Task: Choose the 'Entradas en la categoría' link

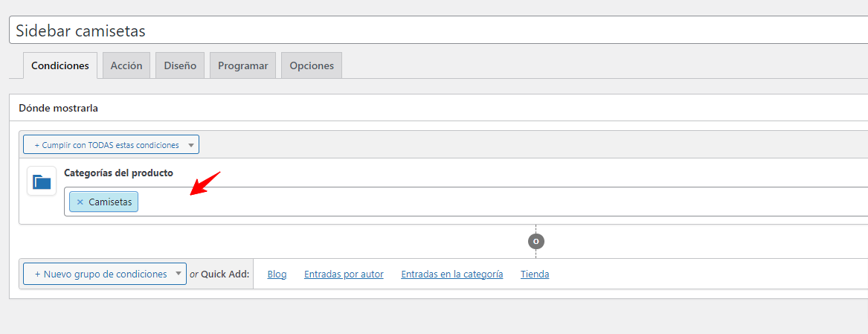Action: tap(451, 274)
